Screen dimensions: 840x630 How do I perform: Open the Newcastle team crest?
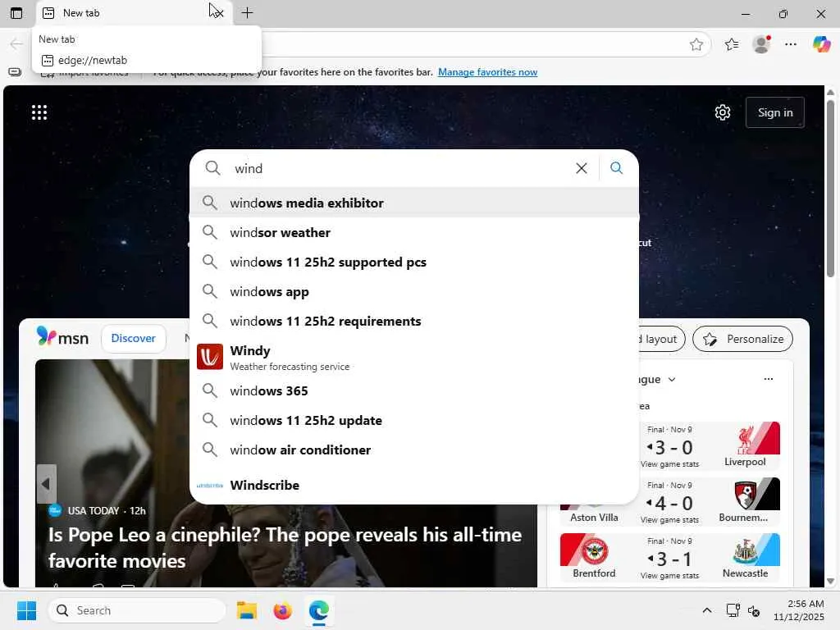click(x=745, y=550)
